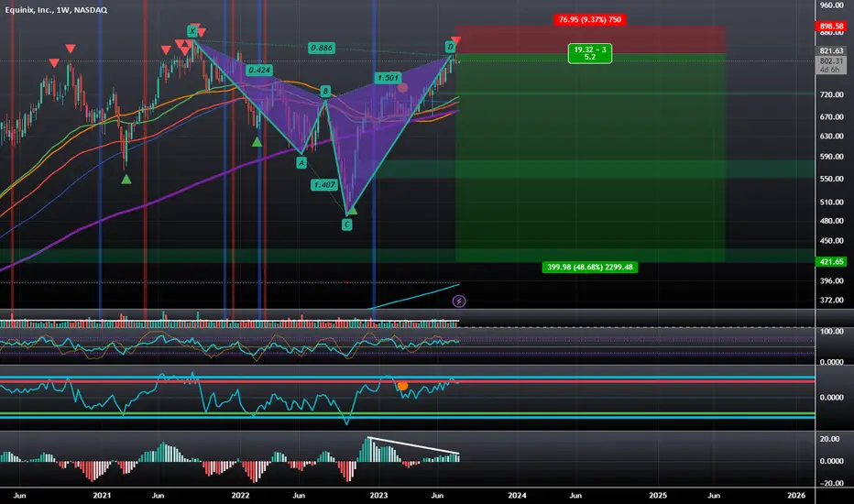Click the 480.00 price axis label

coord(832,221)
